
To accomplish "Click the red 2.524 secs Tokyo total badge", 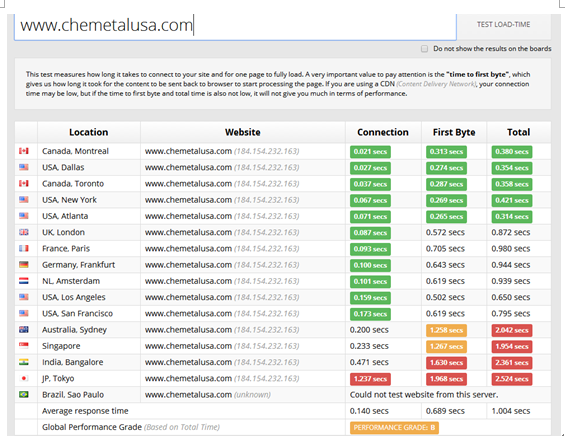I will pyautogui.click(x=512, y=379).
